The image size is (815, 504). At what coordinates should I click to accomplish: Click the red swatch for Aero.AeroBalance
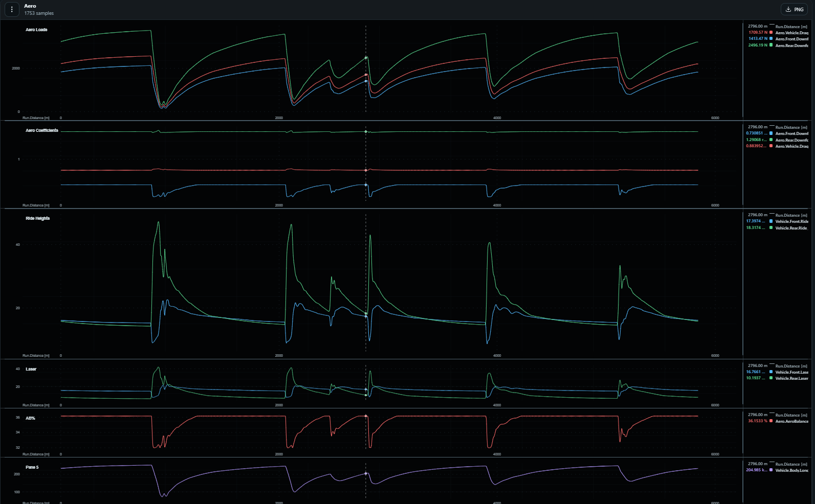pyautogui.click(x=771, y=421)
